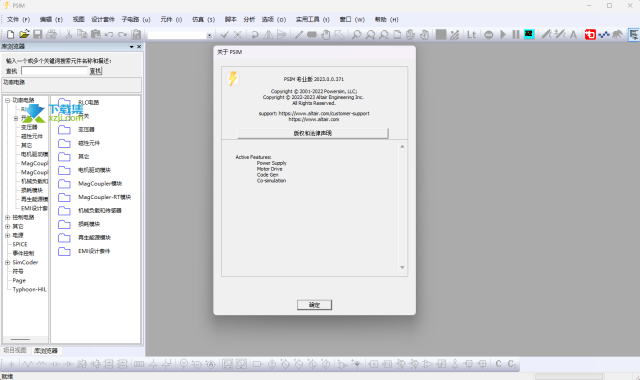Click the 版权和法律声明 button

point(313,133)
